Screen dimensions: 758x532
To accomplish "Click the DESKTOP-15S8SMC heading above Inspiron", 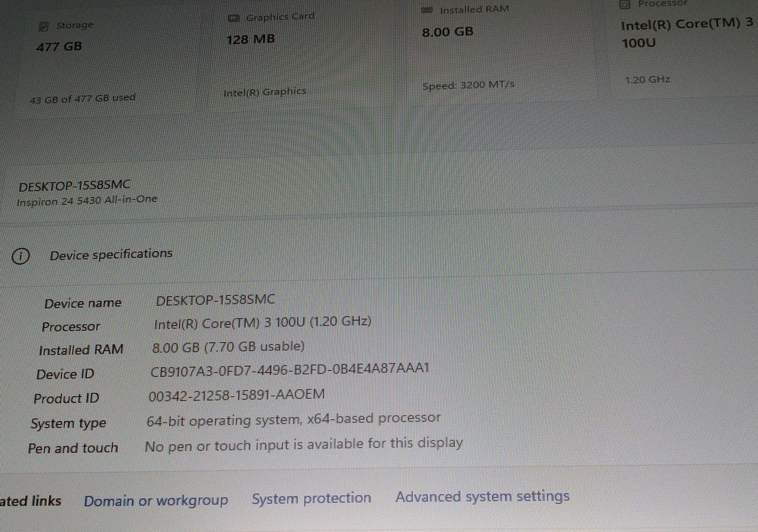I will pyautogui.click(x=74, y=186).
